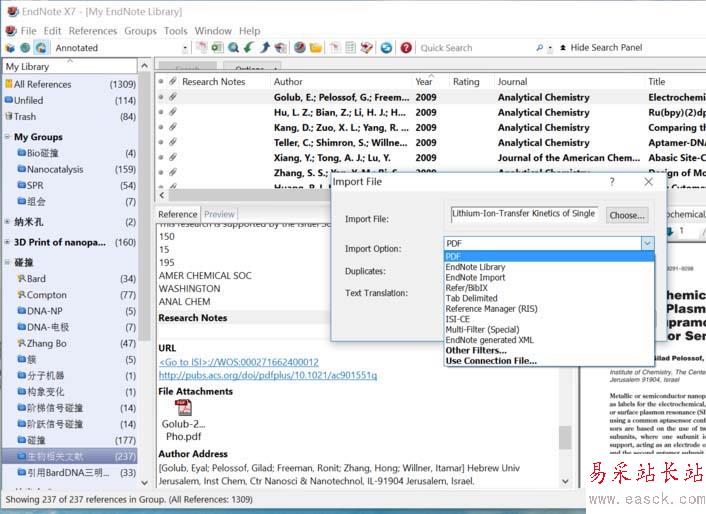
Task: Click the Format Bibliography toolbar icon
Action: point(350,47)
